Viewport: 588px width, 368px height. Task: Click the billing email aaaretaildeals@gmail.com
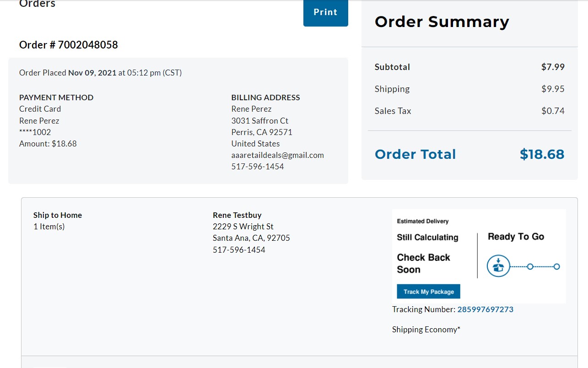pyautogui.click(x=277, y=155)
